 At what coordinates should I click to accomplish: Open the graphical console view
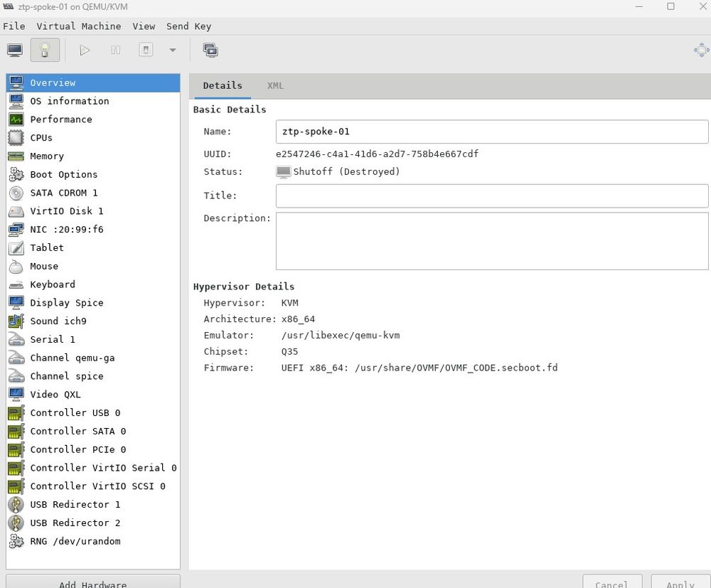click(16, 50)
